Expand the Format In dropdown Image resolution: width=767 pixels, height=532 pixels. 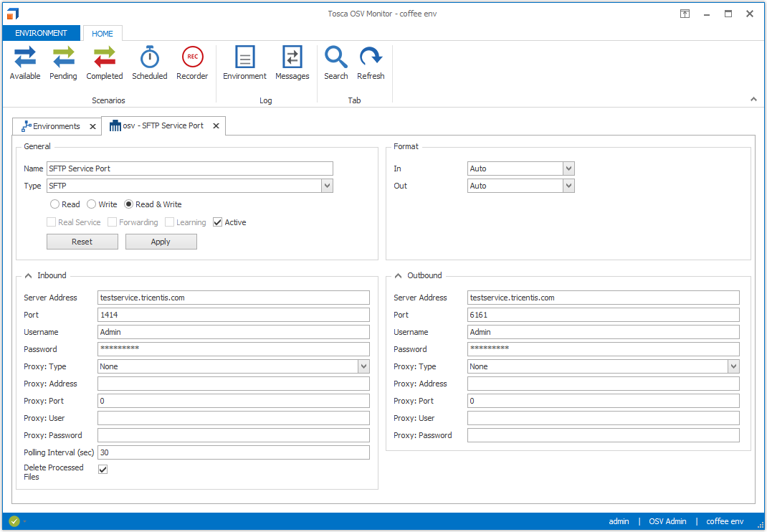568,168
